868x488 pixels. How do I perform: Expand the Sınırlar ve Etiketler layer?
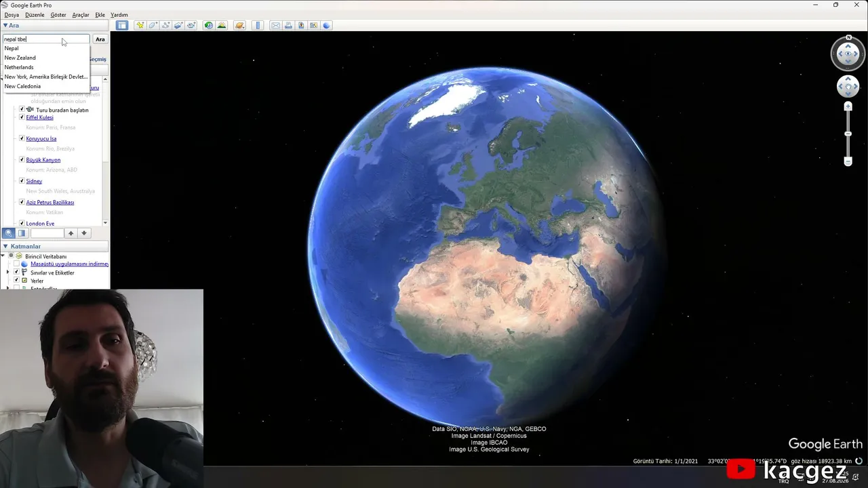(x=8, y=272)
